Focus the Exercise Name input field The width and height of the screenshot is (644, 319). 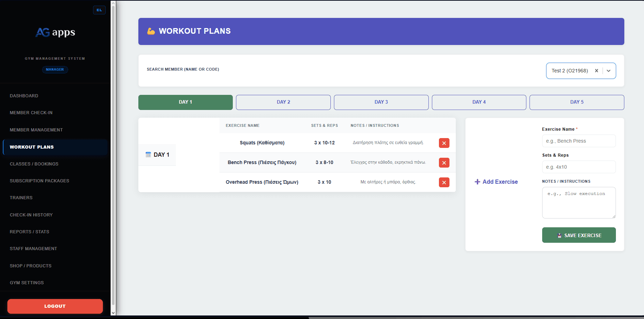(x=579, y=141)
